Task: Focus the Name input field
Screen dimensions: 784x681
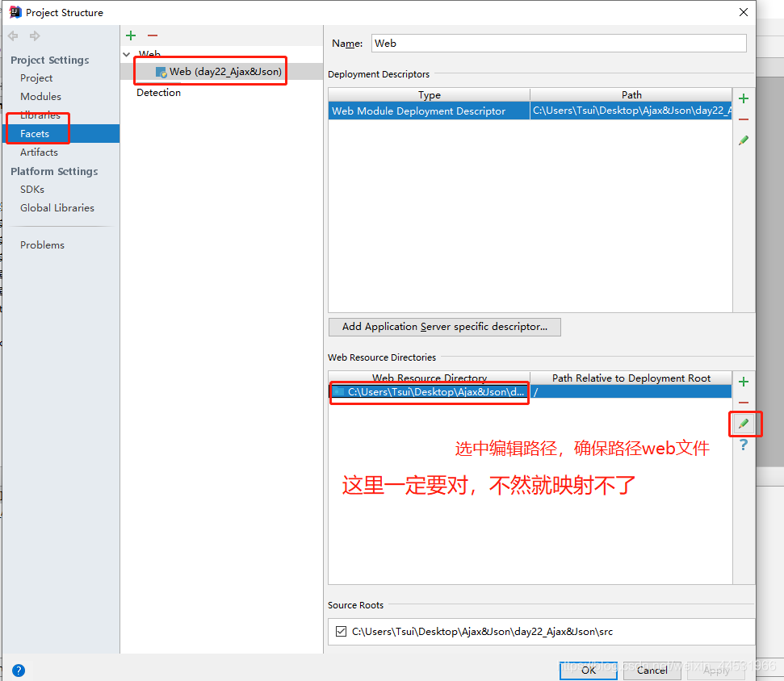Action: click(559, 44)
